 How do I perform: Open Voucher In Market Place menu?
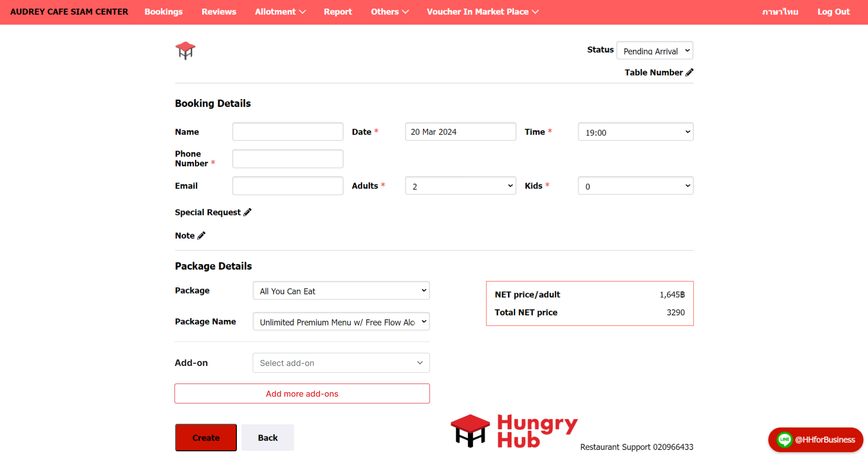(482, 12)
